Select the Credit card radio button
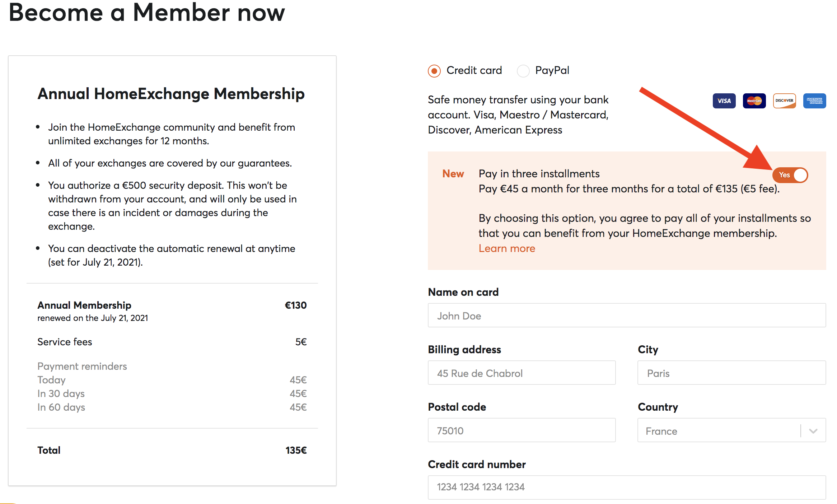The image size is (837, 504). pyautogui.click(x=434, y=71)
